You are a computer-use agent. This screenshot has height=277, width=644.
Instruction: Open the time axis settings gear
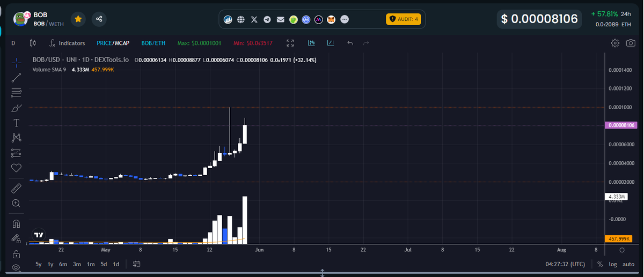click(622, 250)
